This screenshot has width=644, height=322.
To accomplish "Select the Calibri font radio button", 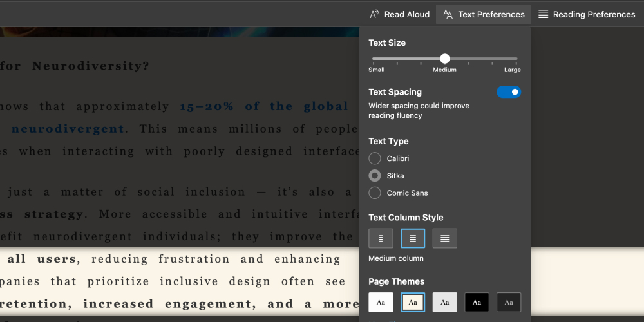I will [375, 158].
